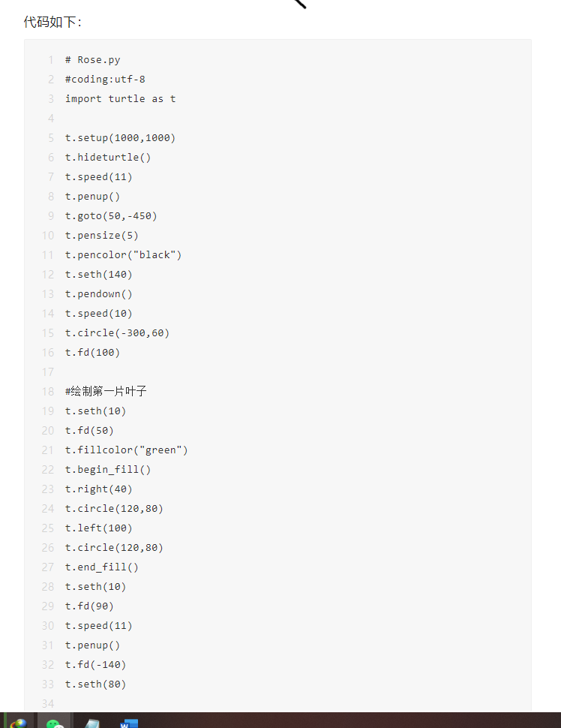Click the 'import turtle as t' line
Screen dimensions: 561x728
120,99
